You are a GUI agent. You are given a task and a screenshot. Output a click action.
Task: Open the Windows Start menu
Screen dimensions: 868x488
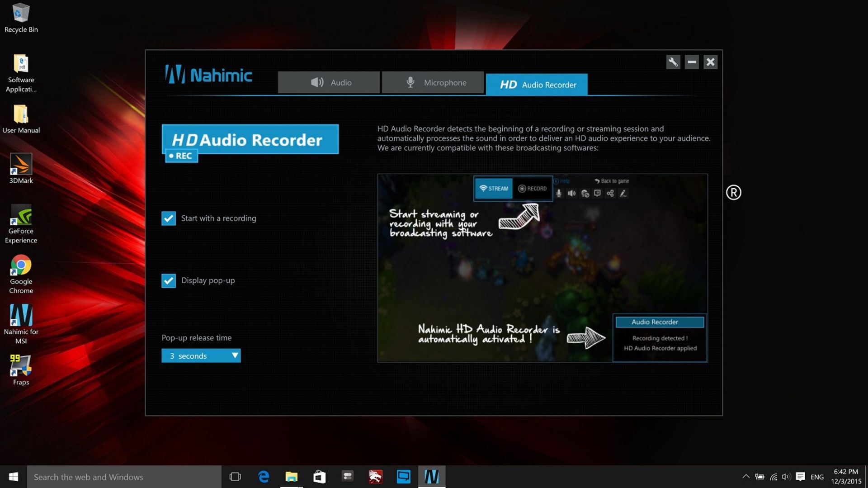pyautogui.click(x=14, y=477)
